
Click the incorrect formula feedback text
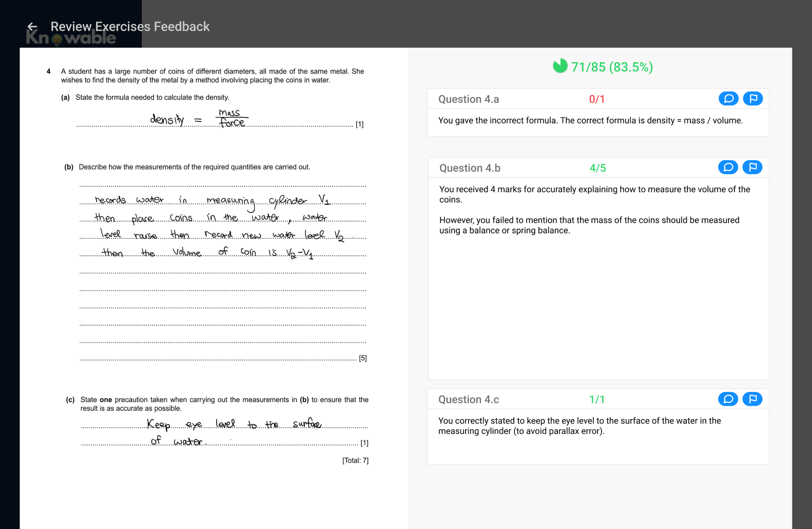pos(590,121)
